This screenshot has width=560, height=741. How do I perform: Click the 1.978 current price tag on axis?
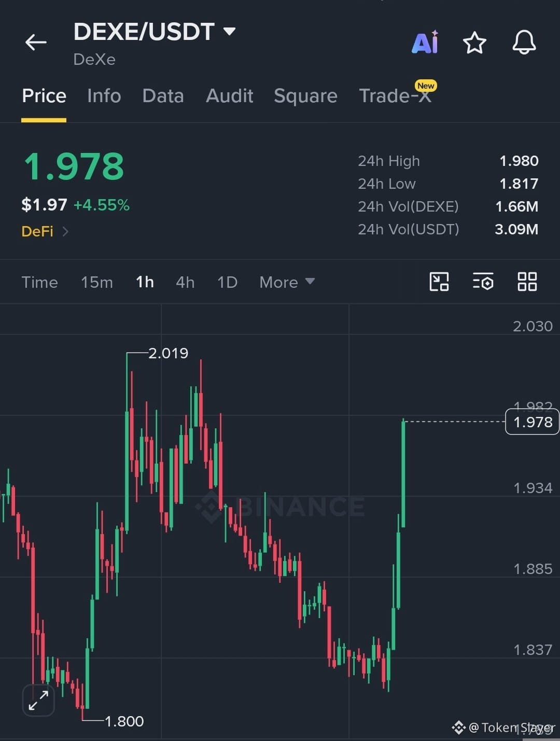533,422
